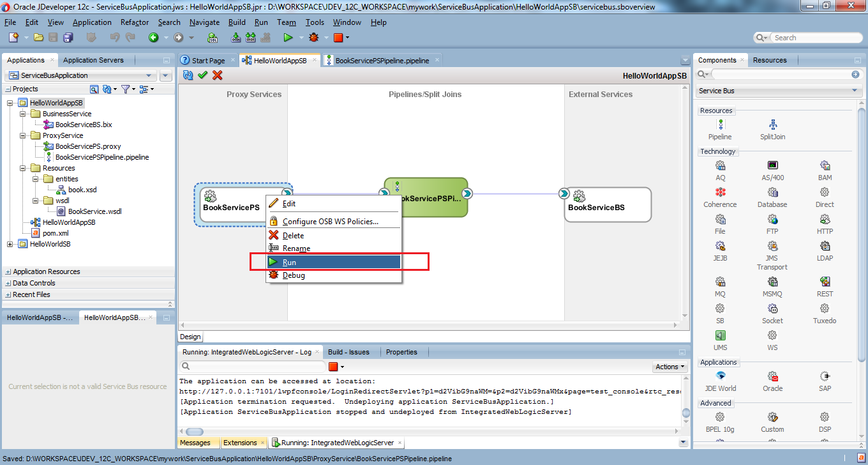This screenshot has width=868, height=465.
Task: Click the green Validate checkmark icon
Action: 202,75
